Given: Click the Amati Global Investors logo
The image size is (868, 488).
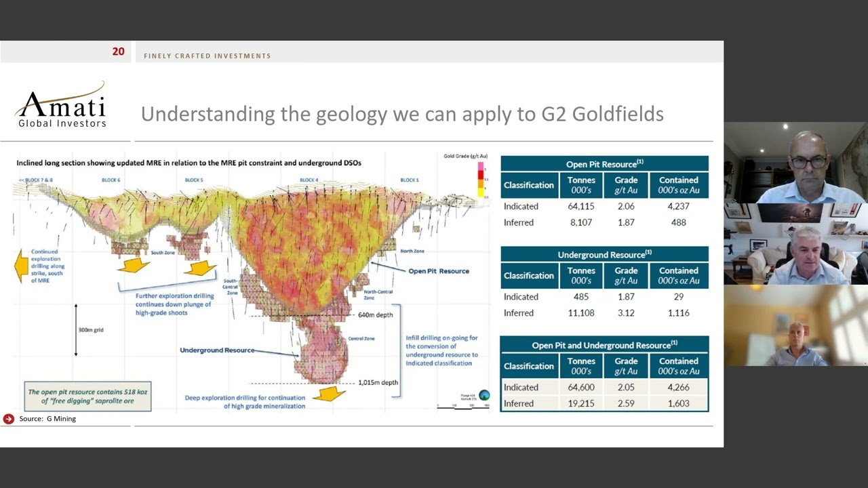Looking at the screenshot, I should coord(61,105).
